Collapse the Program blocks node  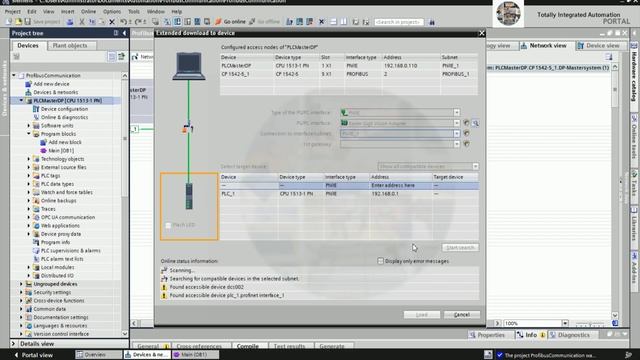pyautogui.click(x=29, y=134)
